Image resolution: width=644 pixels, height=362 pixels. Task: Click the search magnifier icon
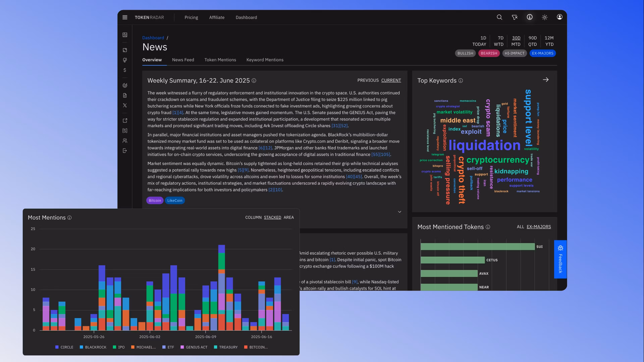coord(499,17)
